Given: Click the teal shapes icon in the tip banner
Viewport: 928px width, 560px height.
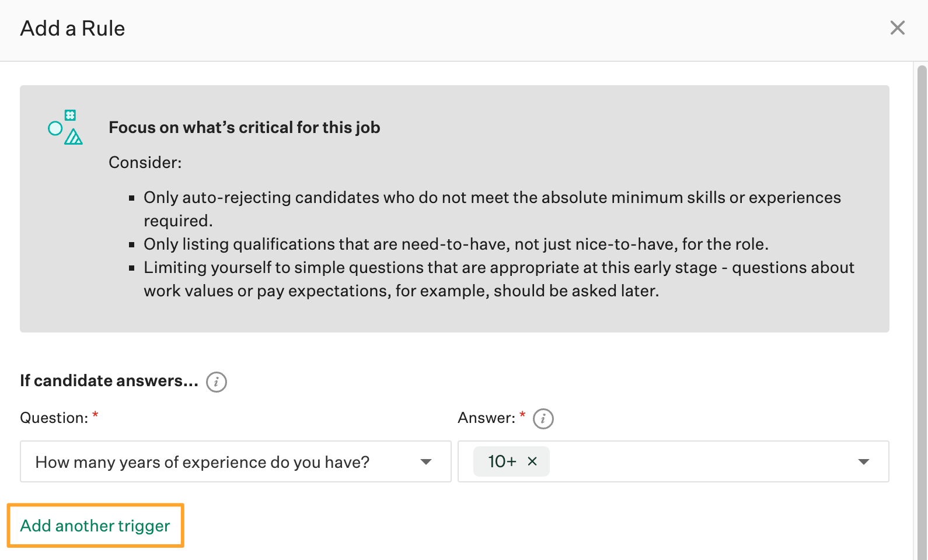Looking at the screenshot, I should [x=65, y=127].
